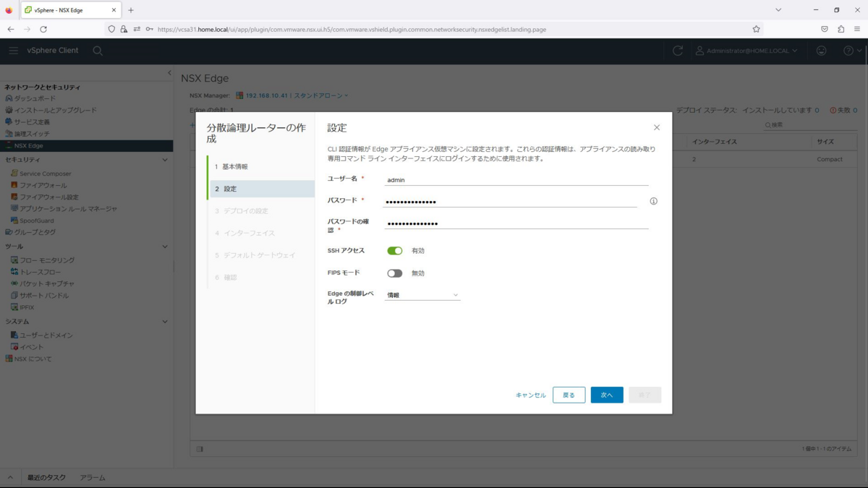Click the ユーザー名 input field
Image resolution: width=868 pixels, height=488 pixels.
tap(516, 180)
